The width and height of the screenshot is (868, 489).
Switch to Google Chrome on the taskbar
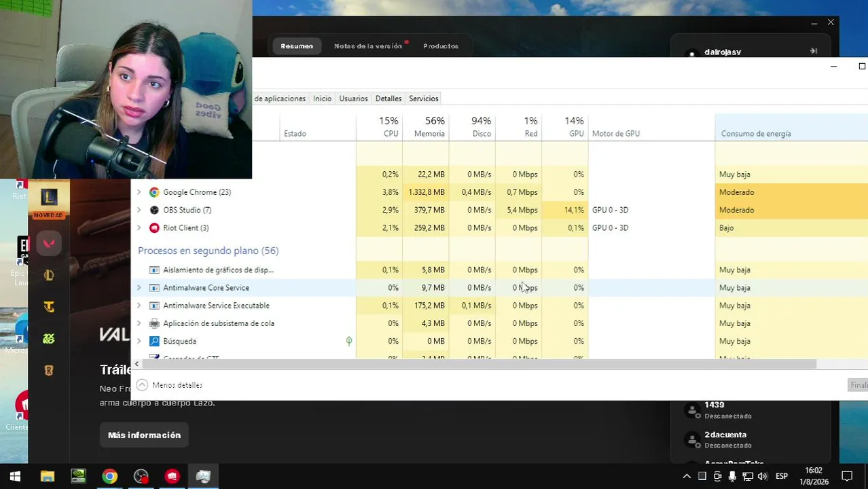[x=109, y=476]
